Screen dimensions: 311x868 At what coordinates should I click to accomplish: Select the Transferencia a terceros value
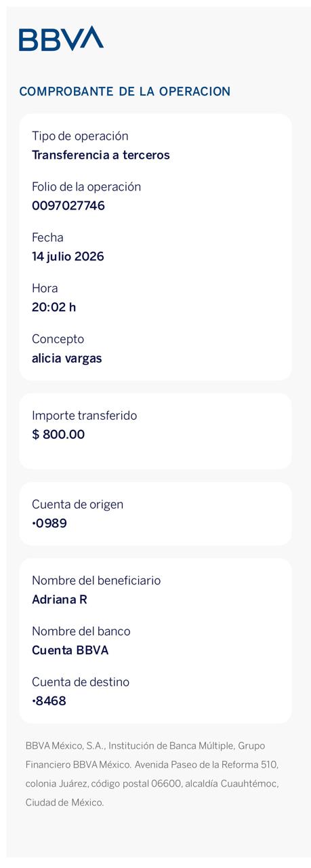[101, 155]
